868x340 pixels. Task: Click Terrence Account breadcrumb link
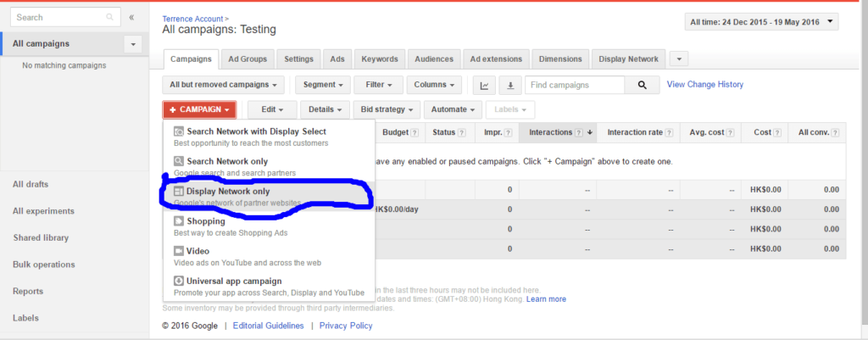193,19
